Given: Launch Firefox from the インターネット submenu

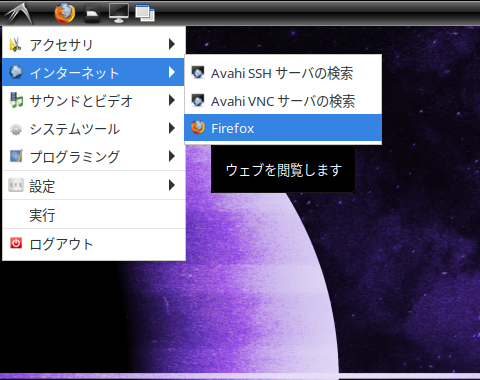Looking at the screenshot, I should tap(283, 128).
